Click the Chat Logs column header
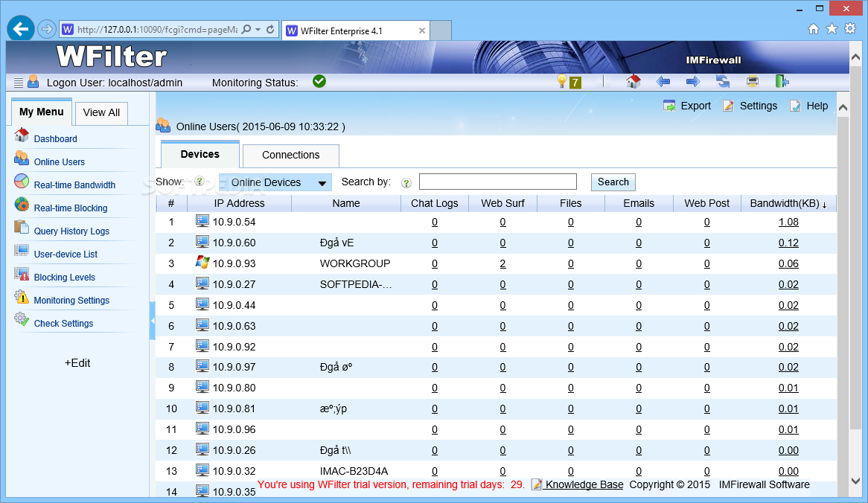Viewport: 868px width, 503px height. tap(435, 204)
